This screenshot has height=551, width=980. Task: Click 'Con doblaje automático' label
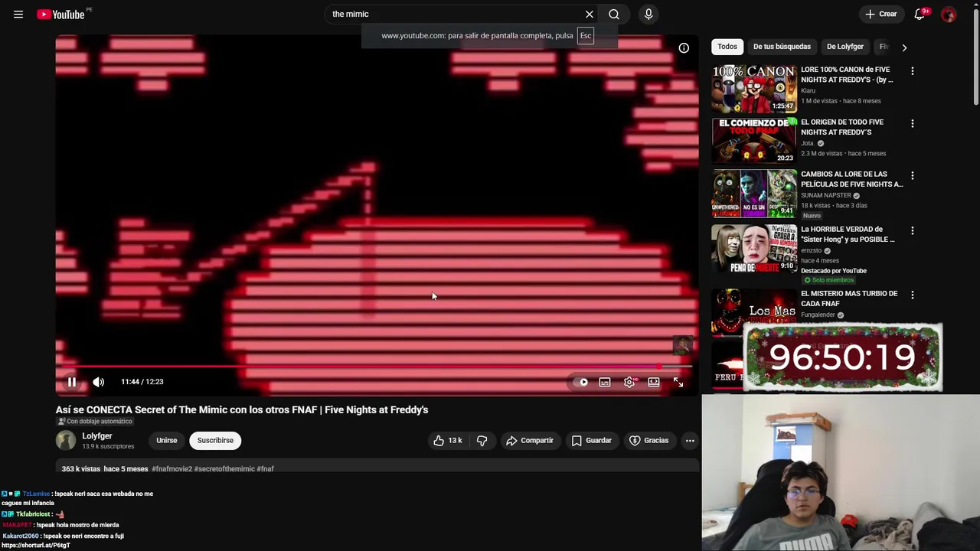95,422
